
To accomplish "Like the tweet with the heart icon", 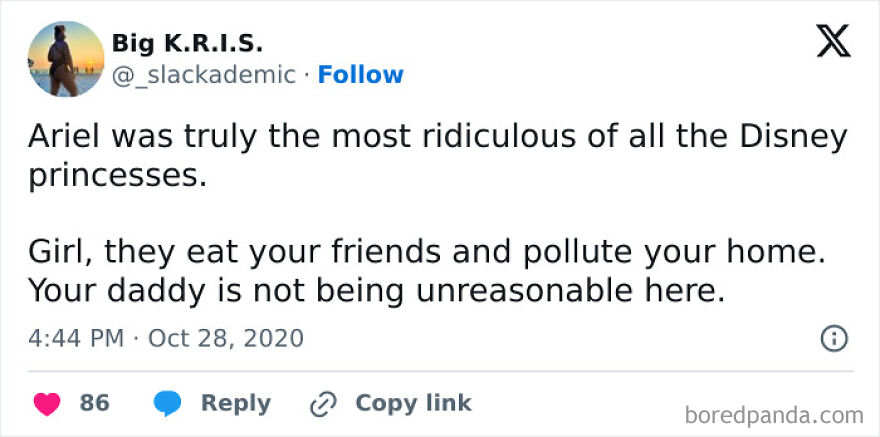I will tap(47, 403).
